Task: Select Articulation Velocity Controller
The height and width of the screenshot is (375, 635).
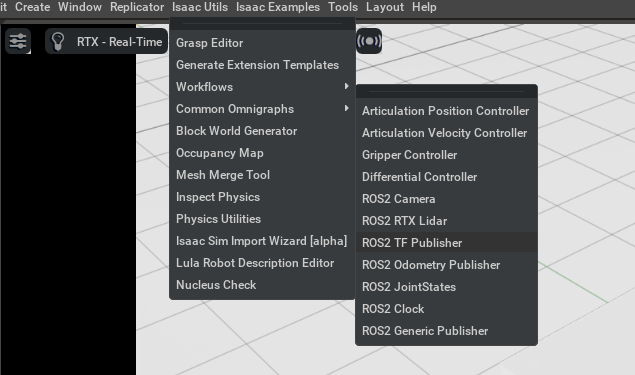Action: tap(446, 133)
